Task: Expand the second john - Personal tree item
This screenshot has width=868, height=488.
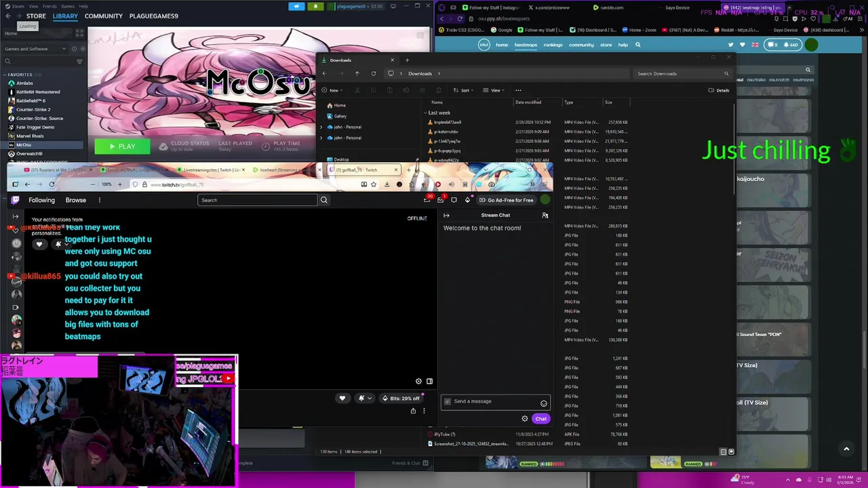Action: click(321, 138)
